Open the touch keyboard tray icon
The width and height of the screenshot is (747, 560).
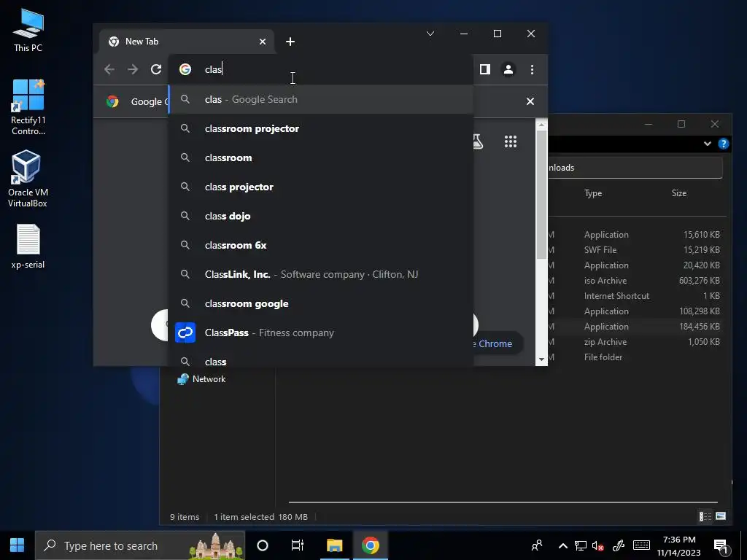pos(641,545)
